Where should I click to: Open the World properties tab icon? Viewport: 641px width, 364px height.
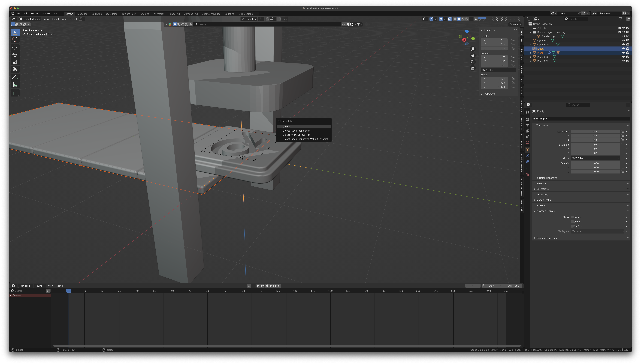click(x=527, y=142)
